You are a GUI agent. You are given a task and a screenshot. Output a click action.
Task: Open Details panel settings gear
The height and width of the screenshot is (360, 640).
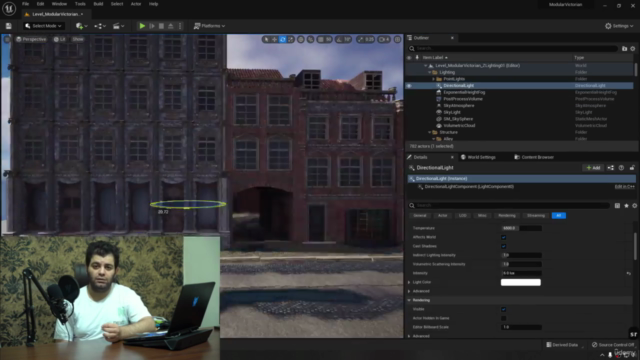pyautogui.click(x=635, y=206)
